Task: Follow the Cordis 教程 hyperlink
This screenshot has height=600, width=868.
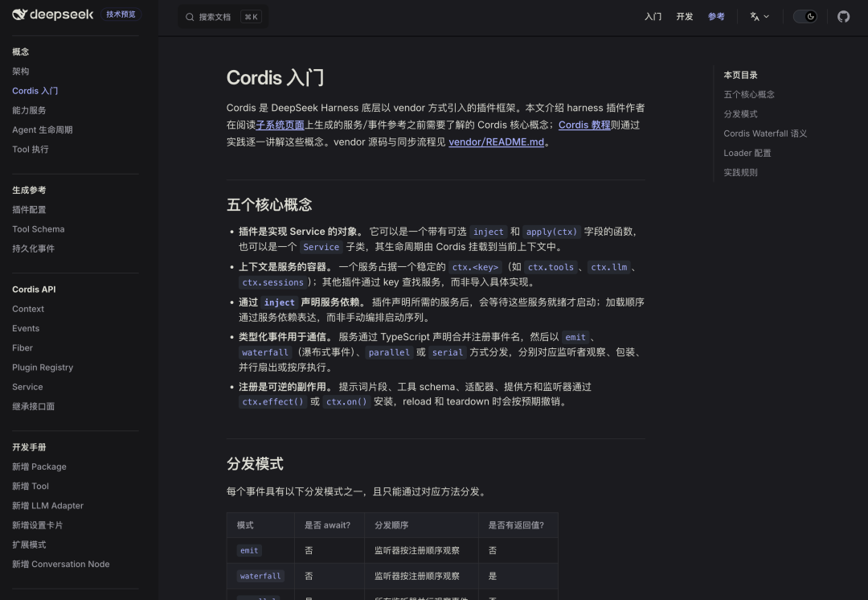Action: coord(584,125)
